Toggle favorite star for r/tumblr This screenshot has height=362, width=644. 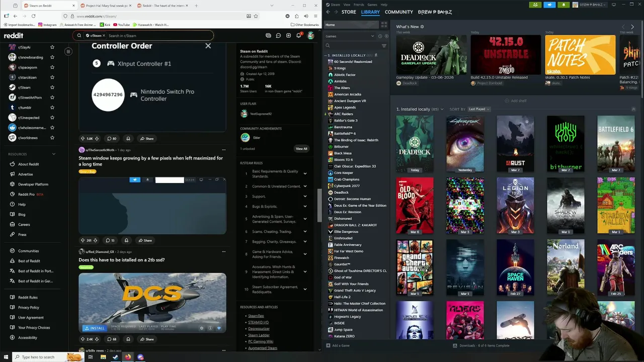(x=52, y=108)
